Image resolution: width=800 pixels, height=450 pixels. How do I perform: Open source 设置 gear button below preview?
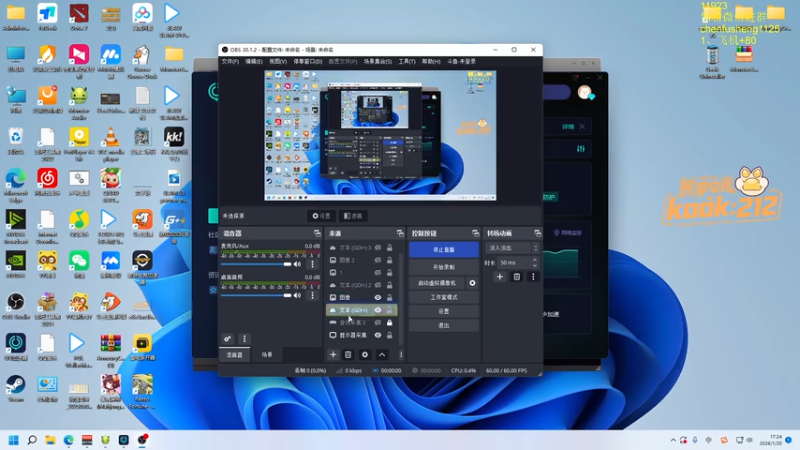click(x=321, y=216)
